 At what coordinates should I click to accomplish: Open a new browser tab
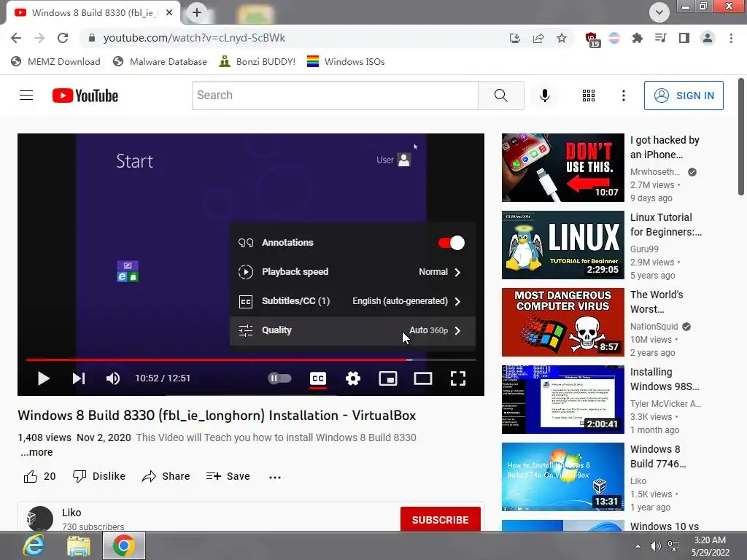[197, 13]
